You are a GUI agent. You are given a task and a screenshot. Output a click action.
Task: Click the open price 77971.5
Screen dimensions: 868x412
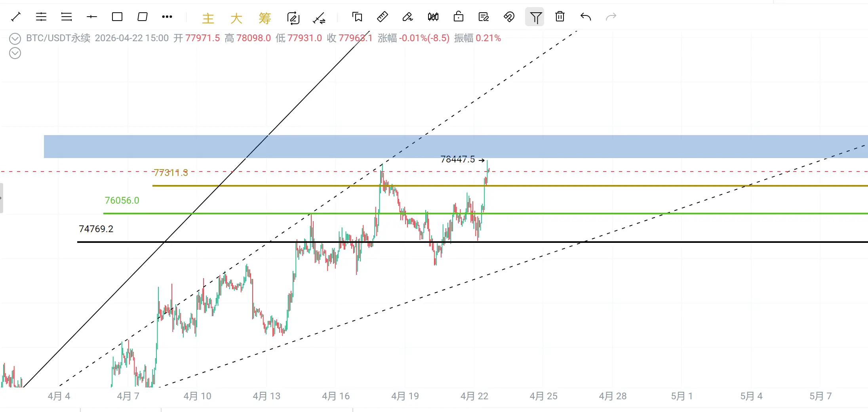point(203,38)
